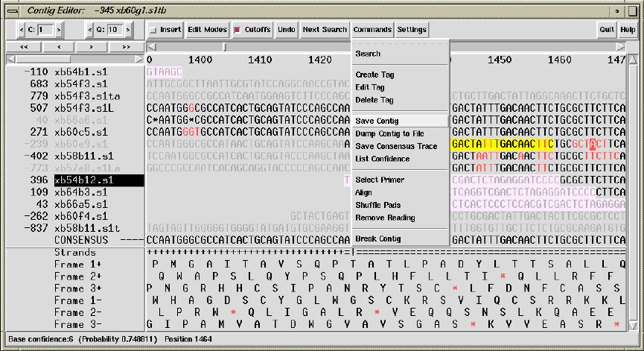
Task: Jump far left with the << button
Action: pyautogui.click(x=23, y=47)
